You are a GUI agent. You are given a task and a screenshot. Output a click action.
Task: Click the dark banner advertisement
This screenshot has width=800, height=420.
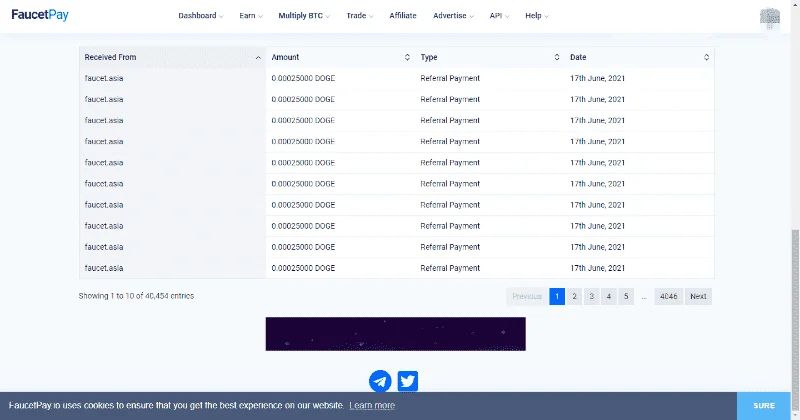click(395, 334)
